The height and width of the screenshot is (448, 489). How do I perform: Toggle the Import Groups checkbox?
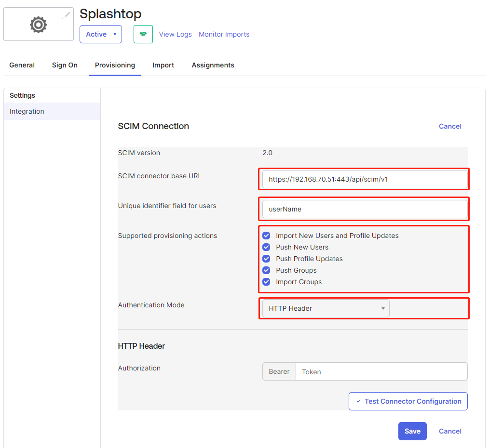(x=266, y=282)
